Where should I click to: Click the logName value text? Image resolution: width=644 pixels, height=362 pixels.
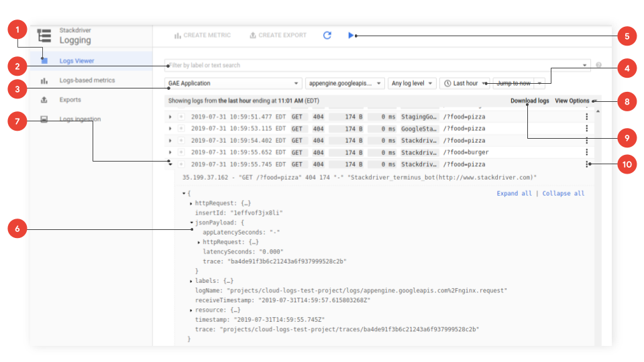coord(367,290)
